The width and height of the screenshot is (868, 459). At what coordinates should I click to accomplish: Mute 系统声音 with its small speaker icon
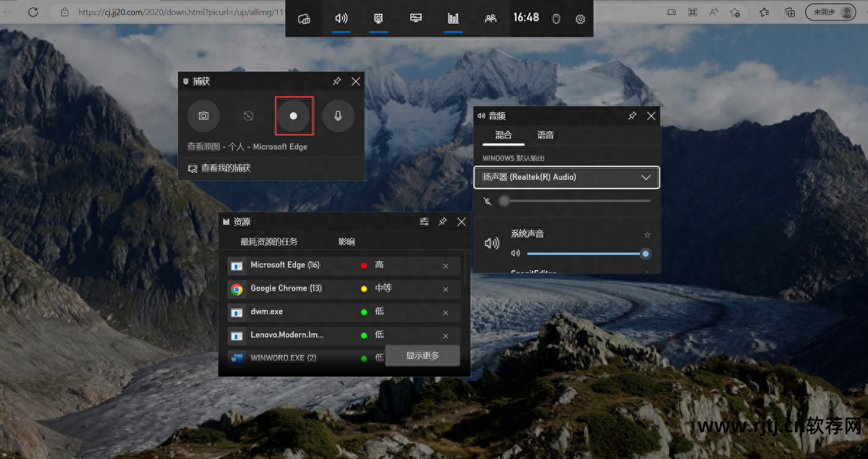(x=516, y=254)
